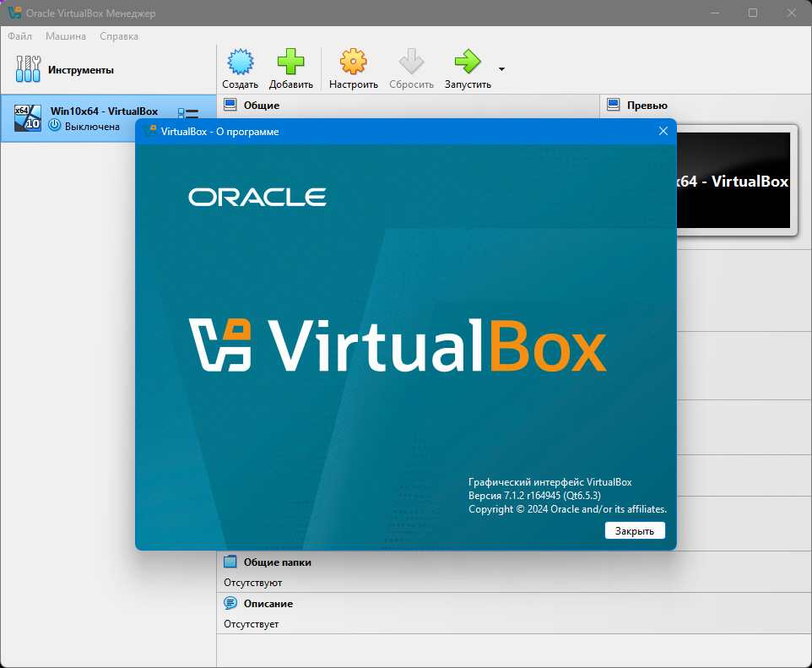
Task: Click the Сбросить down-arrow icon
Action: click(411, 62)
